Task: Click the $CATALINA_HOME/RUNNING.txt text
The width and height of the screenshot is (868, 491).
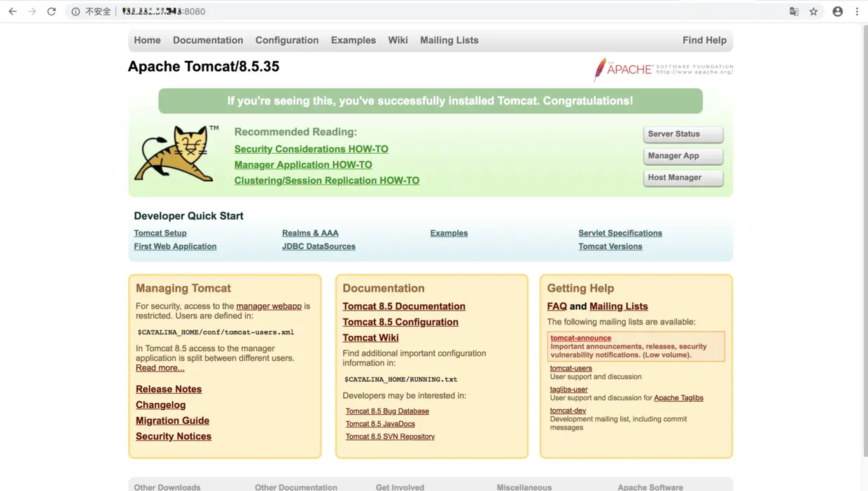Action: (x=401, y=380)
